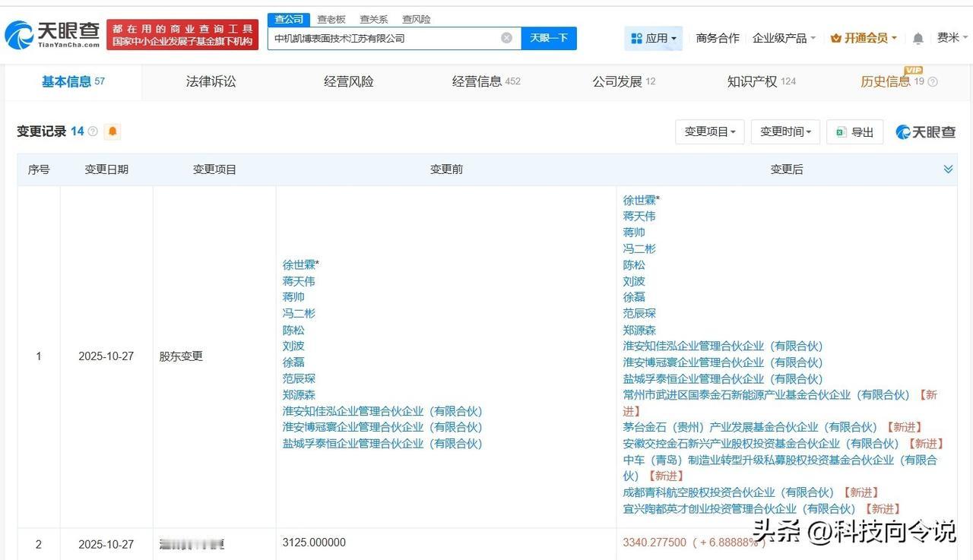Click the double chevron on table header row

(x=948, y=169)
